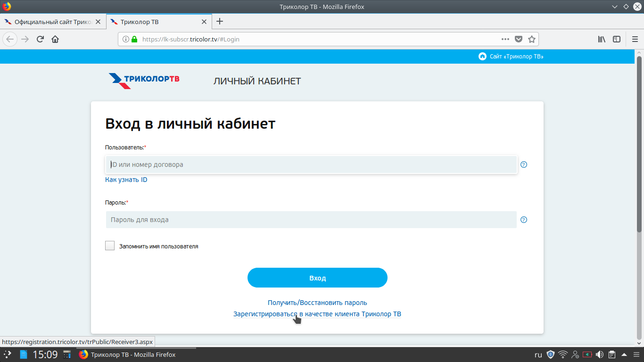Viewport: 644px width, 362px height.
Task: Expand hidden system tray icons arrow
Action: click(x=624, y=354)
